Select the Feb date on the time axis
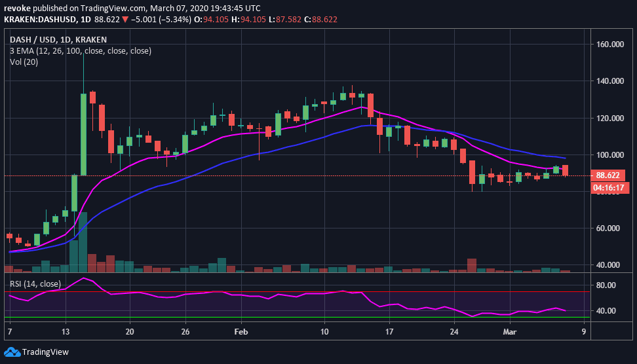The height and width of the screenshot is (364, 637). tap(241, 331)
